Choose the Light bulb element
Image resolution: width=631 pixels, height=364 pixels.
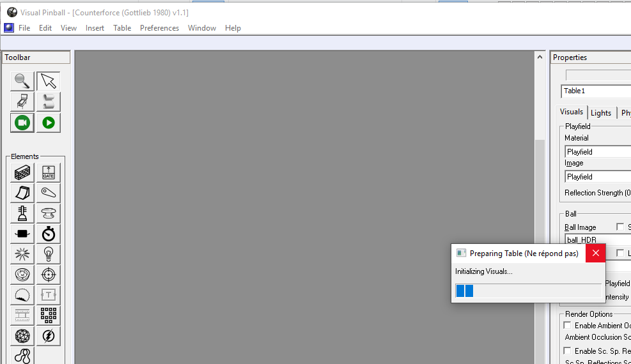coord(49,254)
